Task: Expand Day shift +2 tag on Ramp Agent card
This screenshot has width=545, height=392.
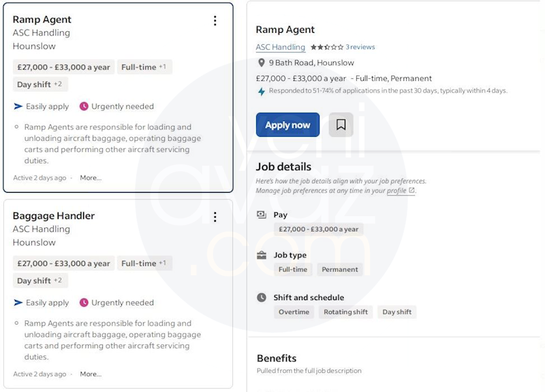Action: tap(40, 84)
